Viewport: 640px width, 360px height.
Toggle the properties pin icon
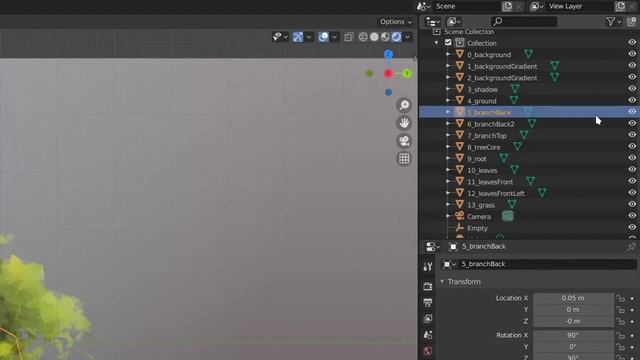click(631, 247)
